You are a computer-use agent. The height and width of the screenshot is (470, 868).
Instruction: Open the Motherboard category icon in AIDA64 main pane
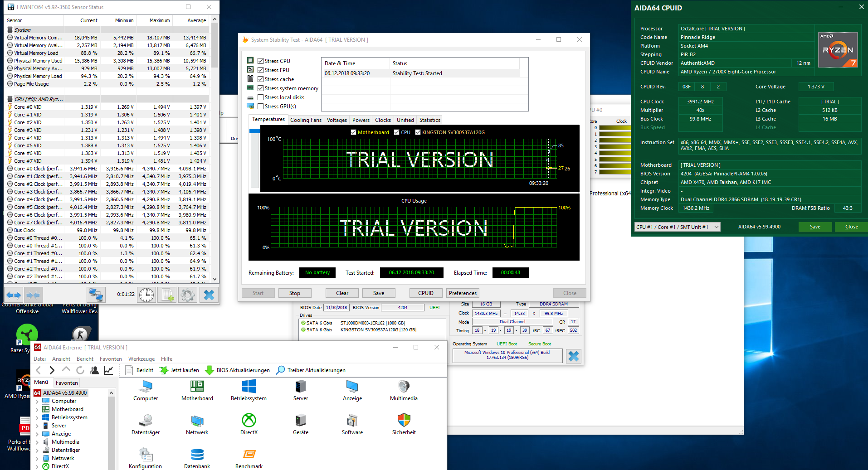coord(197,391)
